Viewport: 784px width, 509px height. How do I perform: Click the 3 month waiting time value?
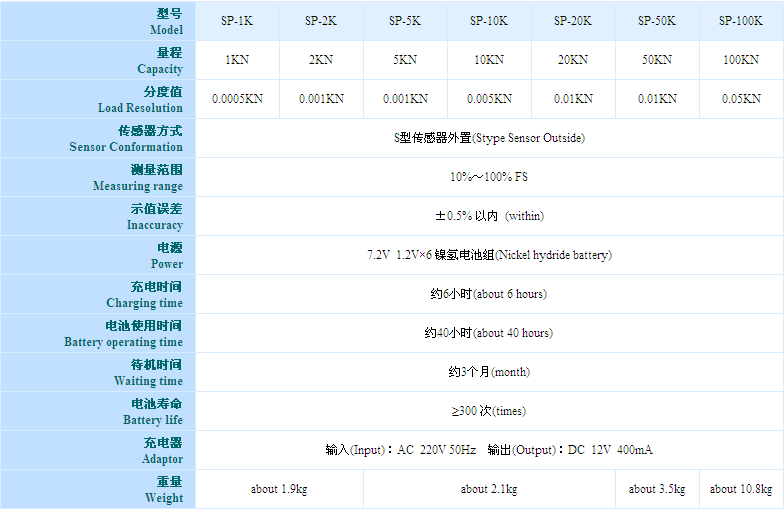click(489, 372)
